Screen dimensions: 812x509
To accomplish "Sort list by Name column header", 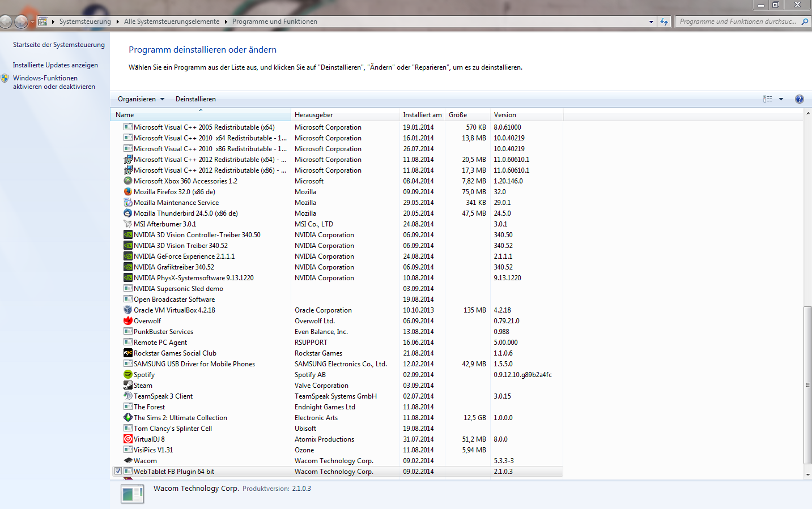I will click(x=201, y=114).
